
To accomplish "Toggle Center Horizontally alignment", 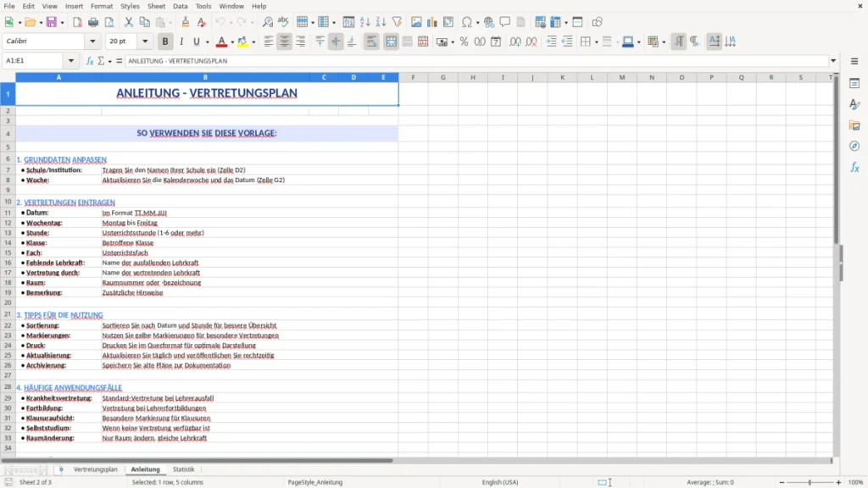I will (x=285, y=42).
